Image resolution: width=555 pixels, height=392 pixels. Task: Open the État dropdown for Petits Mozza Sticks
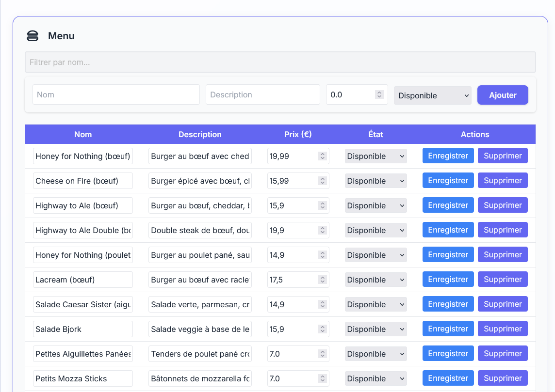tap(375, 378)
